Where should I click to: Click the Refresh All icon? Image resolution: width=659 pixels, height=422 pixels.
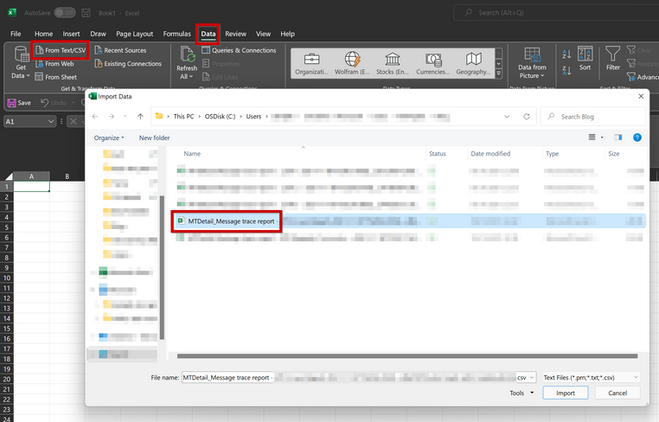tap(187, 55)
